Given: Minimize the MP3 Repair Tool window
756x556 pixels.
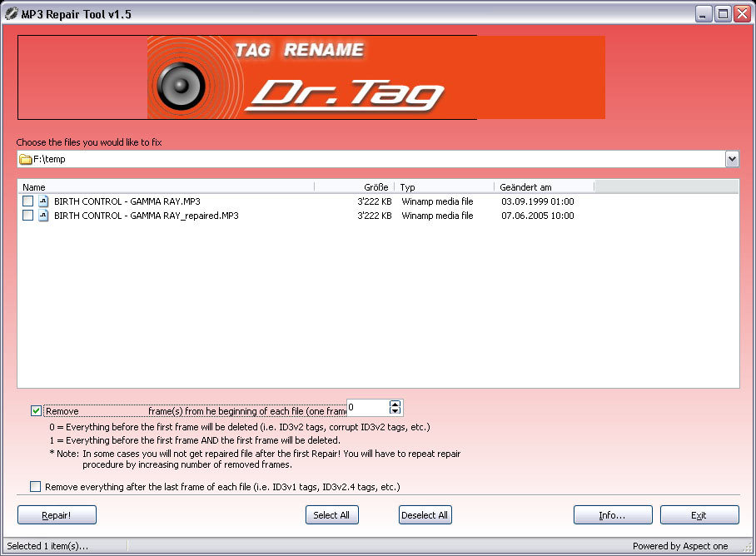Looking at the screenshot, I should pyautogui.click(x=704, y=14).
